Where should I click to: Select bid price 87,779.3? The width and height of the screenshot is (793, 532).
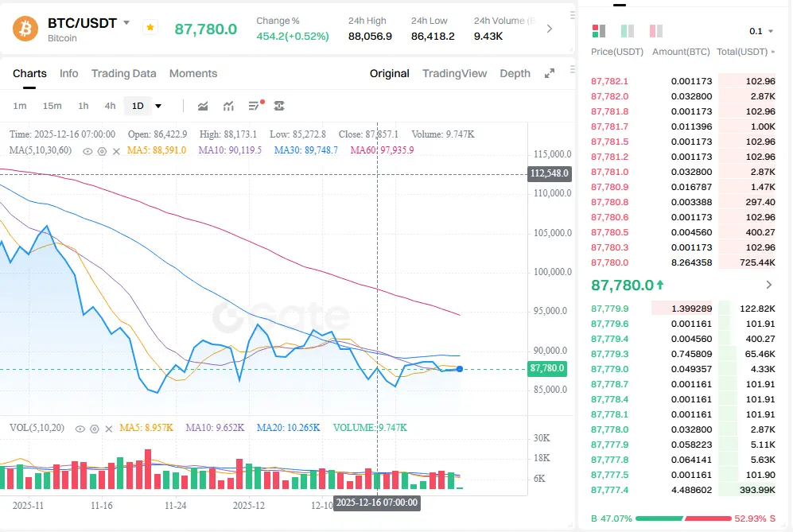[x=609, y=354]
